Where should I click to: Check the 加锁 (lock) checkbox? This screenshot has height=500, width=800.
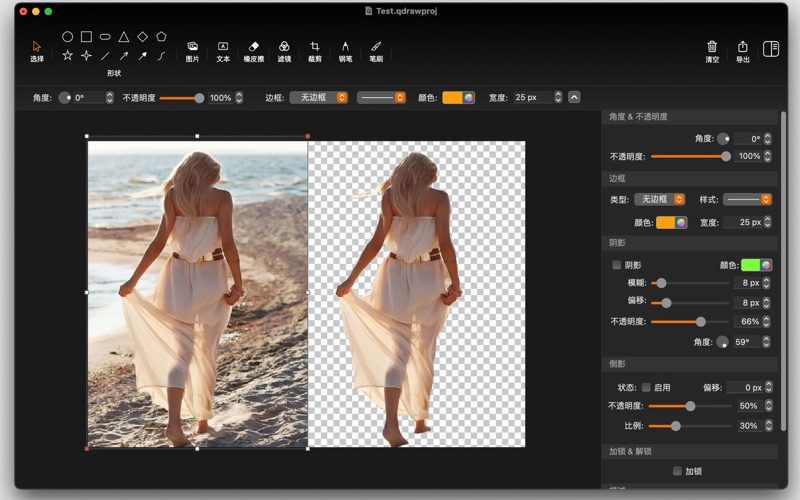[677, 471]
